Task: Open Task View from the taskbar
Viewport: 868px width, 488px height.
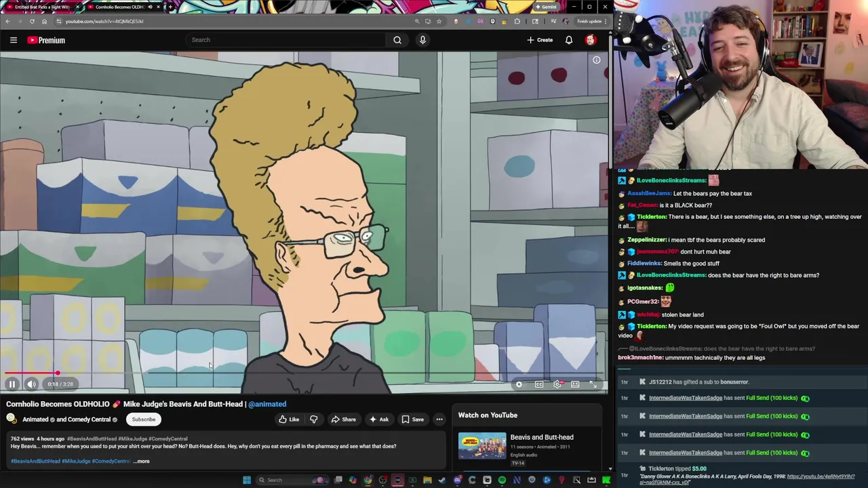Action: click(338, 481)
